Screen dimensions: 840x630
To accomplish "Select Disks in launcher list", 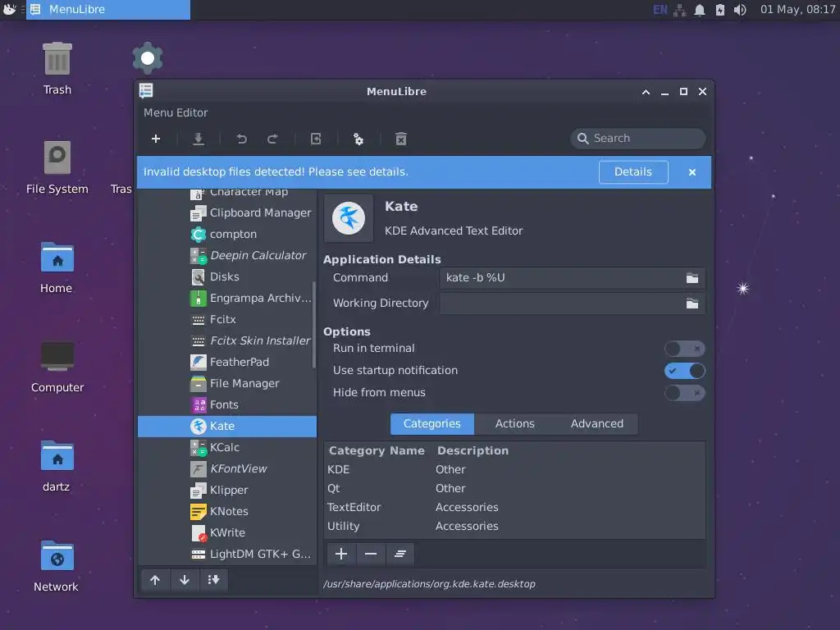I will 227,277.
